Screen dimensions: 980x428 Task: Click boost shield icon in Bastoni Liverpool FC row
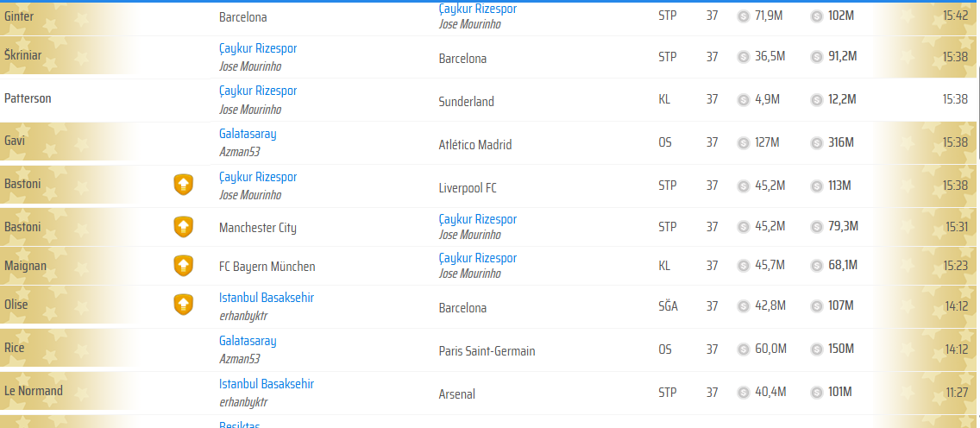[183, 185]
